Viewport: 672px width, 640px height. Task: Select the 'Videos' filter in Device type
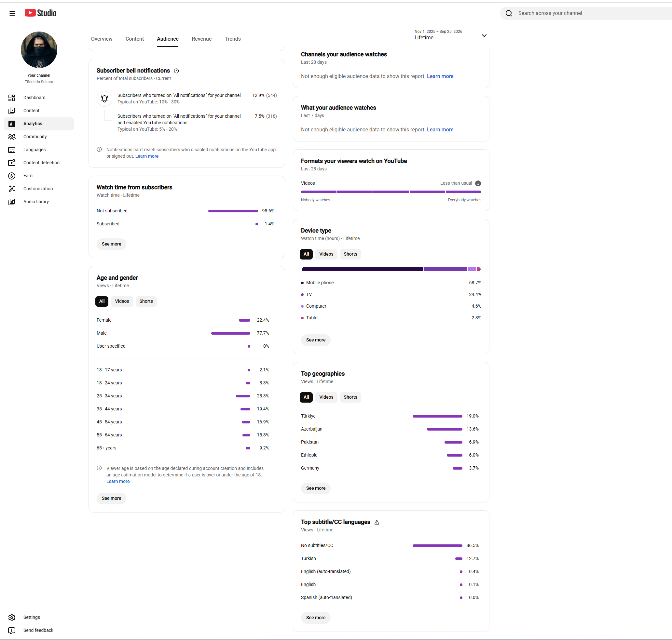(x=326, y=254)
